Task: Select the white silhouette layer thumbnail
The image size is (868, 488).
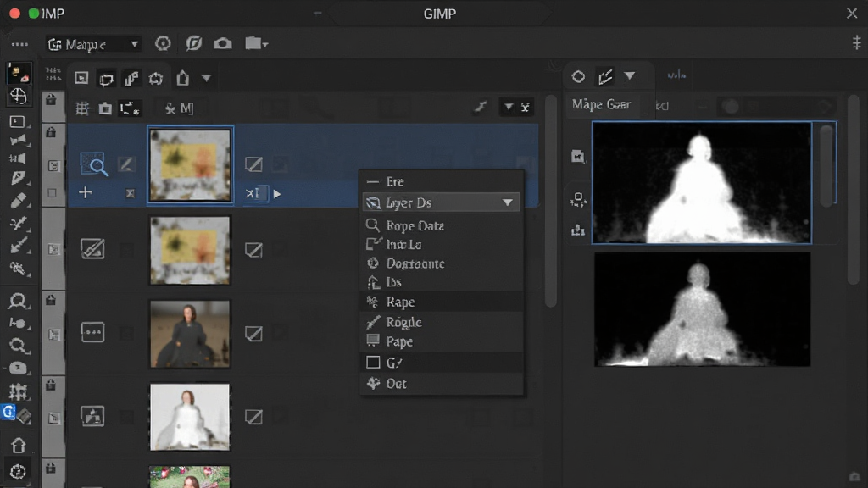Action: coord(190,417)
